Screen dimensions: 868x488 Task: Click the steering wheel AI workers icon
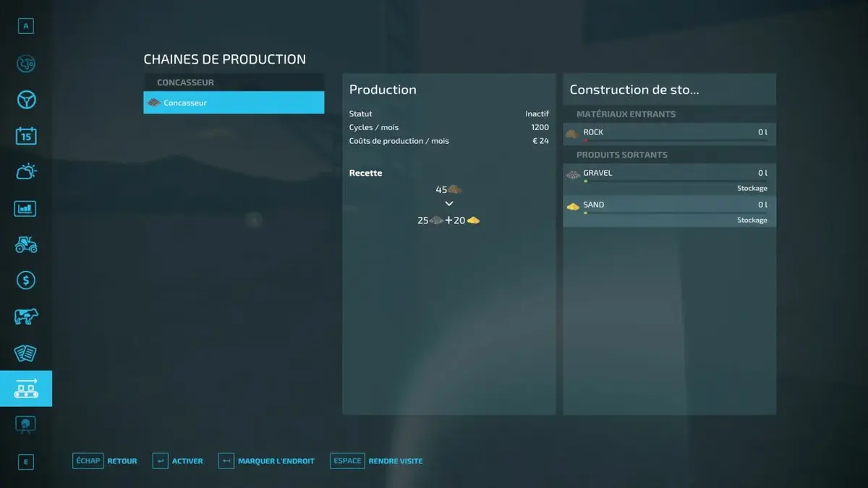[x=26, y=100]
